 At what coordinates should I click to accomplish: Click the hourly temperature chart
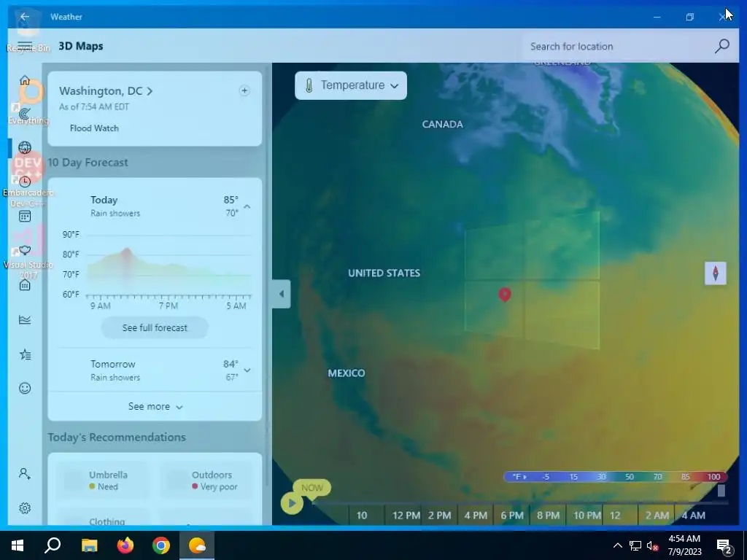click(158, 269)
